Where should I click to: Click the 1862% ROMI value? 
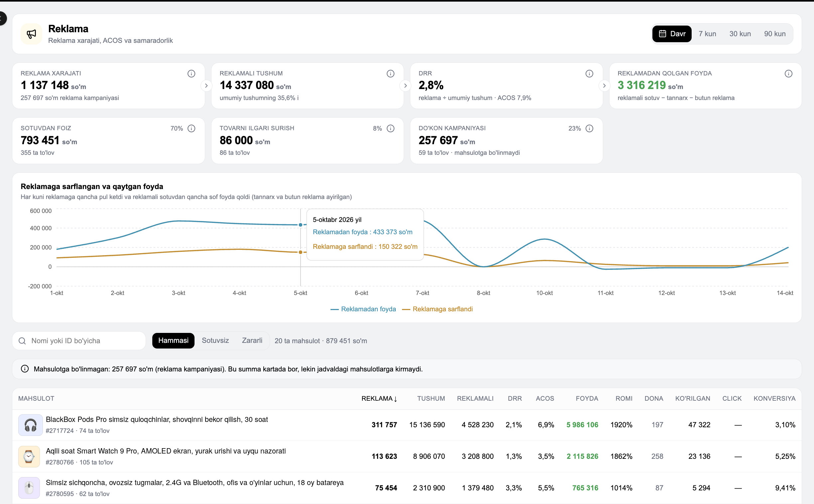tap(621, 456)
